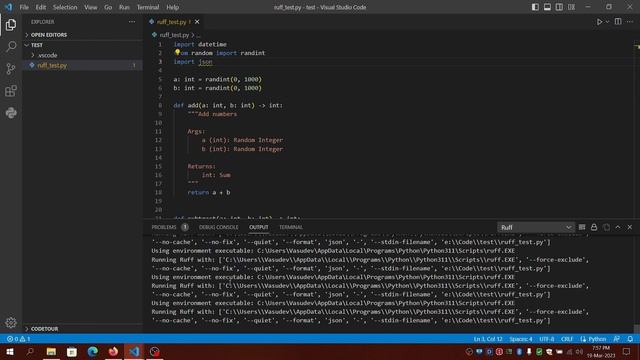640x360 pixels.
Task: Open Firefox from taskbar
Action: (113, 351)
